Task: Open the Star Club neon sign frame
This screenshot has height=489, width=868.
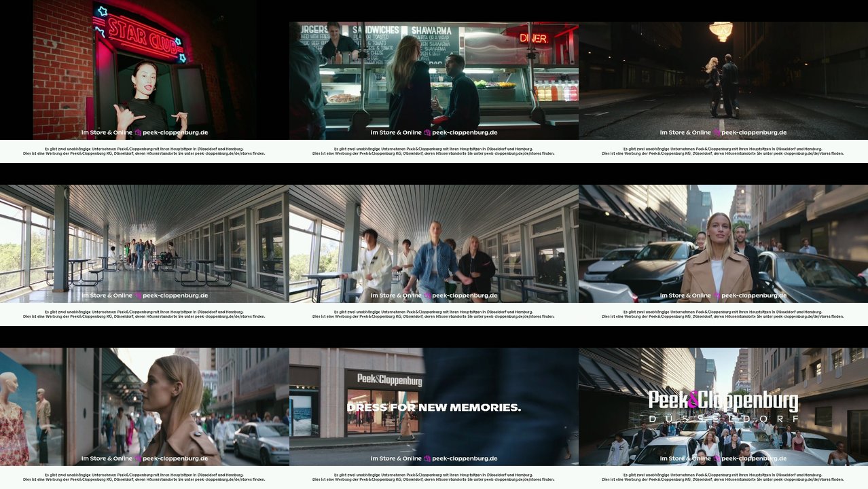Action: pos(145,81)
